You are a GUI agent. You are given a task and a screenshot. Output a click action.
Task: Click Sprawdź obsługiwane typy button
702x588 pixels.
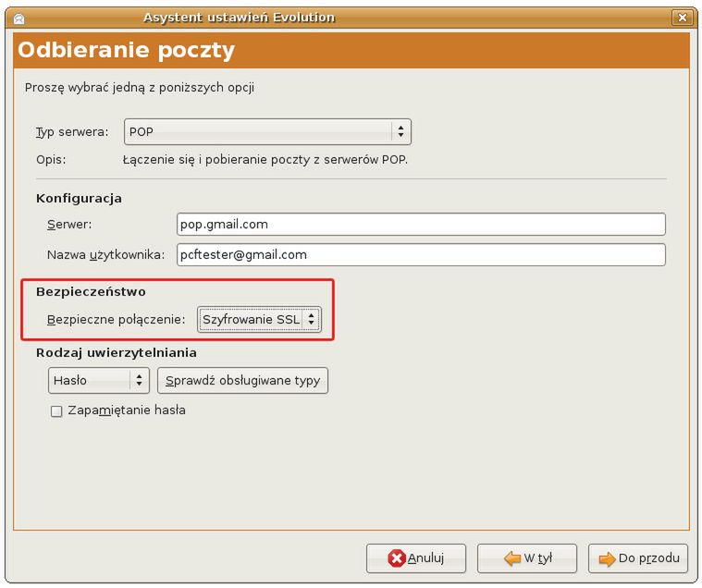pyautogui.click(x=242, y=380)
